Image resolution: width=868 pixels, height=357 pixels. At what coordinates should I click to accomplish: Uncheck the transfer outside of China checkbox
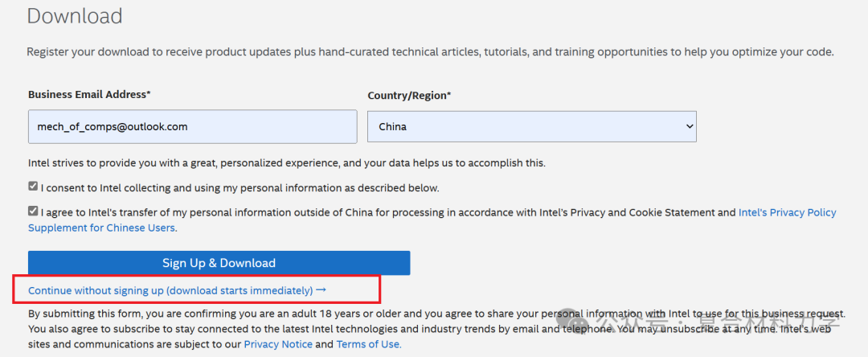pos(33,211)
